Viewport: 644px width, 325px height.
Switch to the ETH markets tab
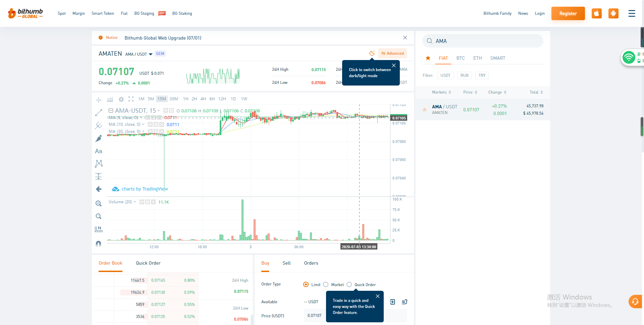(x=478, y=58)
